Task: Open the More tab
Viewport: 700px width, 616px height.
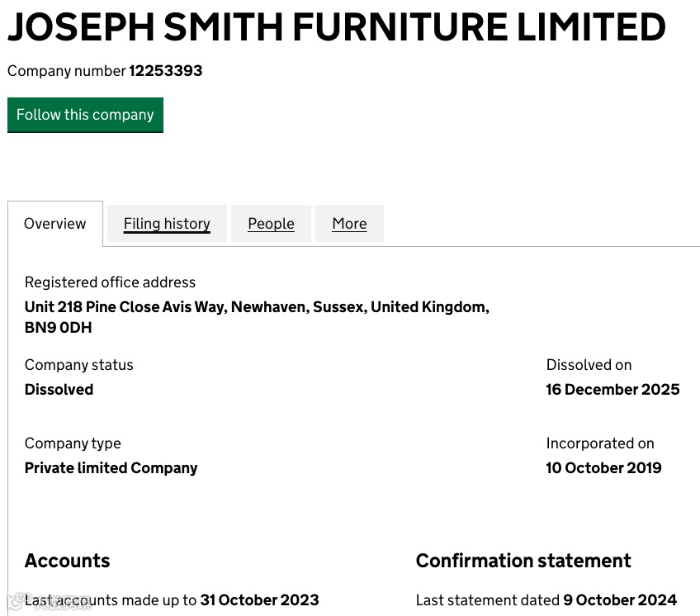Action: pyautogui.click(x=349, y=224)
